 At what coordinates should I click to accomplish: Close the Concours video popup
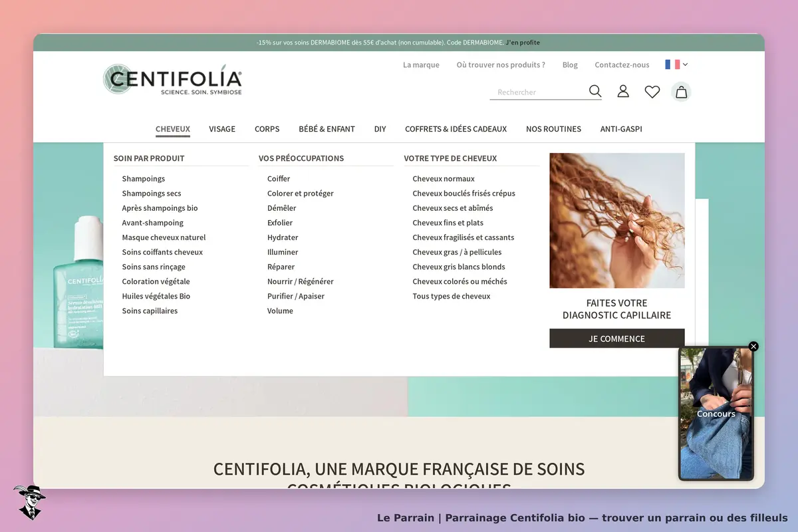tap(753, 346)
